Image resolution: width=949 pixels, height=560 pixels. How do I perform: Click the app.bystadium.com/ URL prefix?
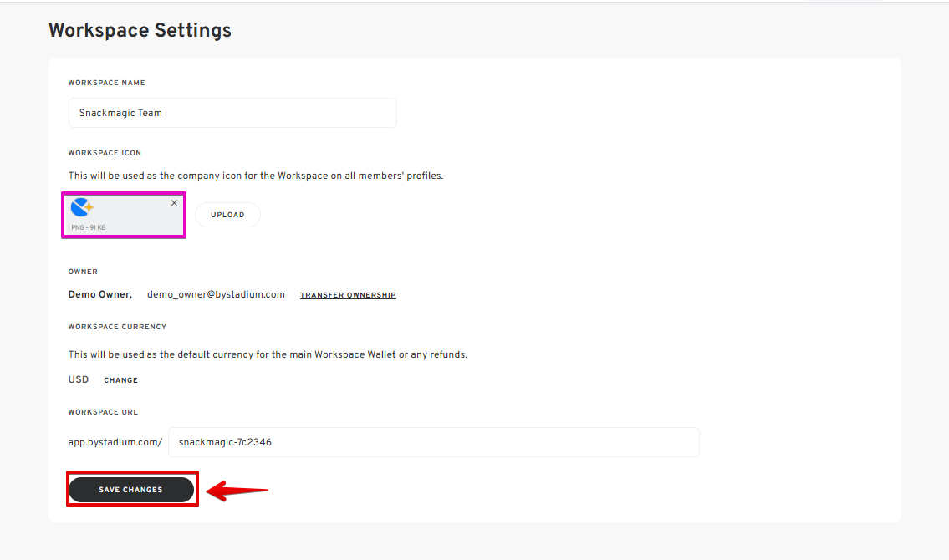tap(115, 442)
